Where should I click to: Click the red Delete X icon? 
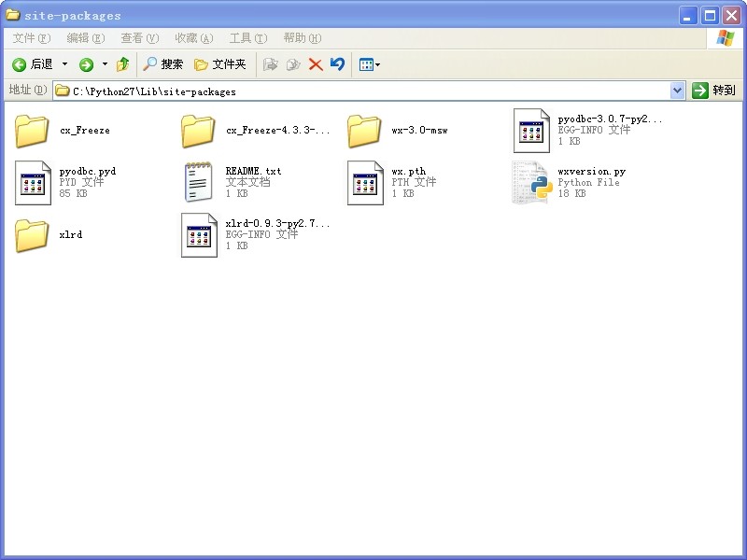click(x=316, y=64)
